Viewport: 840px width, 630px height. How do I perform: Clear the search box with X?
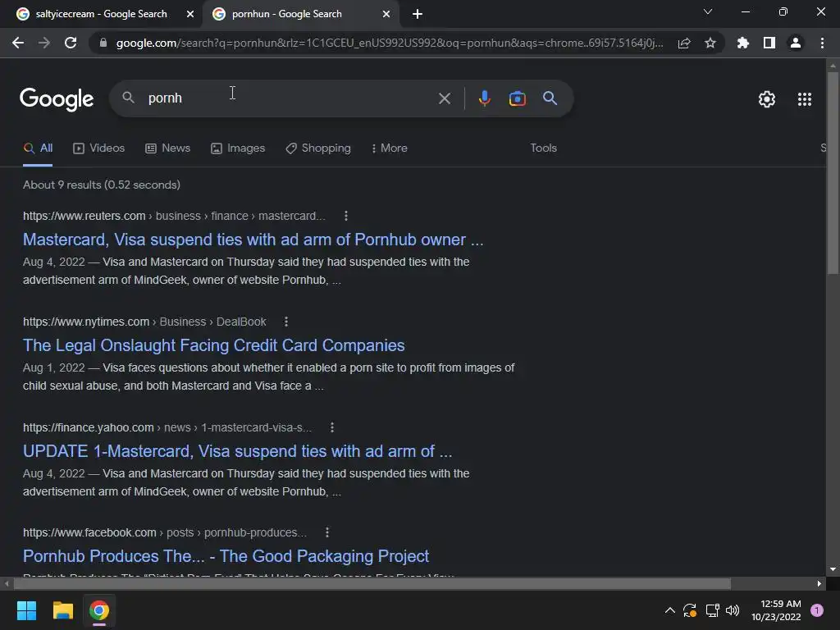tap(444, 98)
